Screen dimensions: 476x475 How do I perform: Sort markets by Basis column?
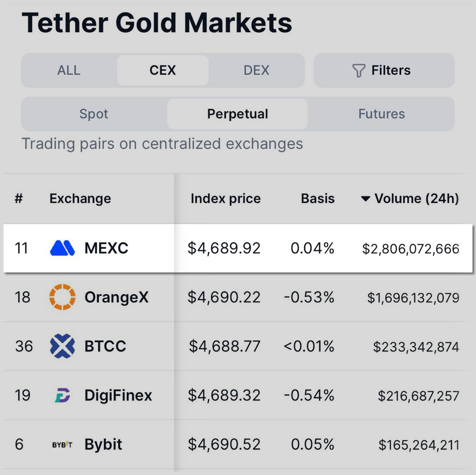(317, 199)
